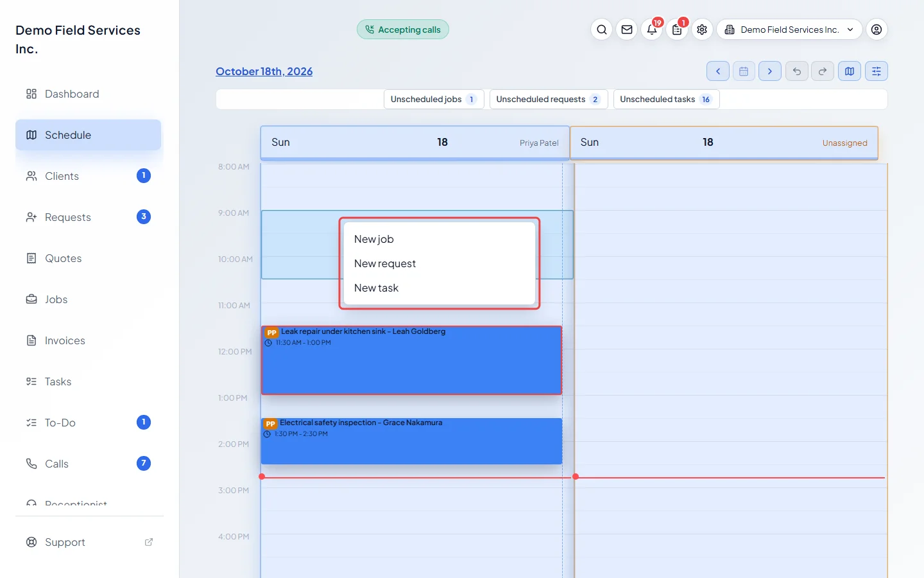
Task: Expand Demo Field Services Inc. company dropdown
Action: pos(789,30)
